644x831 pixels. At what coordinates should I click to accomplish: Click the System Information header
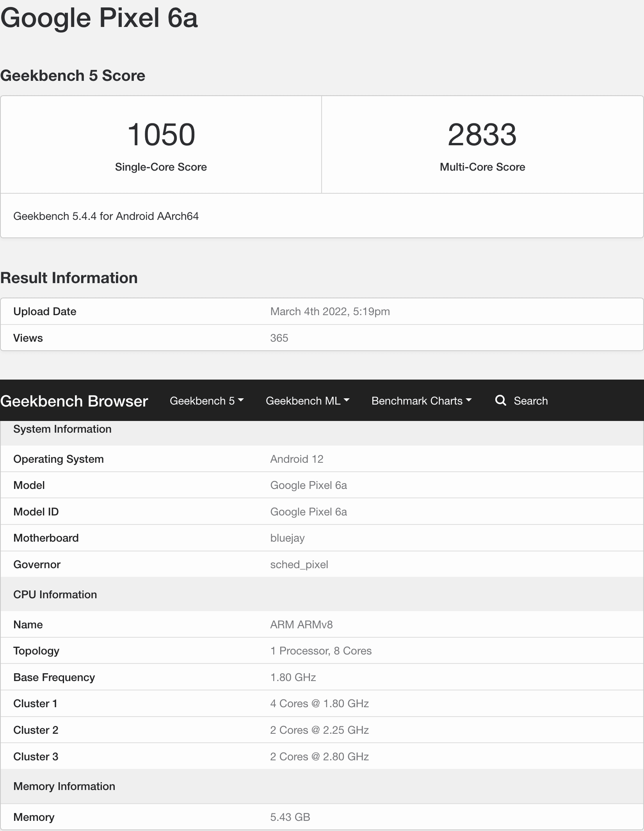pos(62,429)
